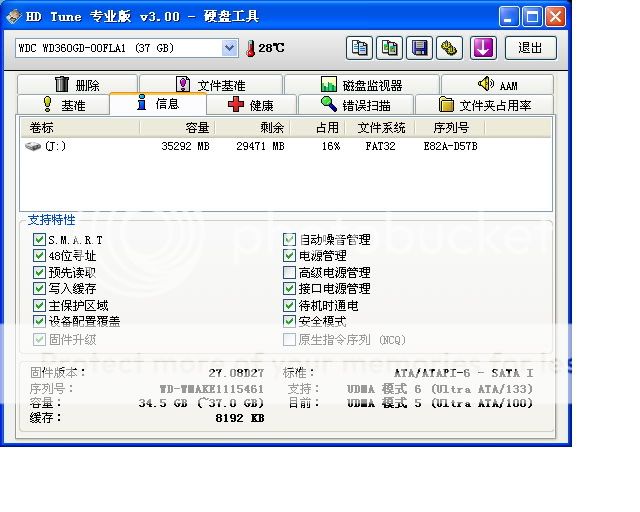Open the 磁盘监视器 tab
This screenshot has width=640, height=512.
361,85
